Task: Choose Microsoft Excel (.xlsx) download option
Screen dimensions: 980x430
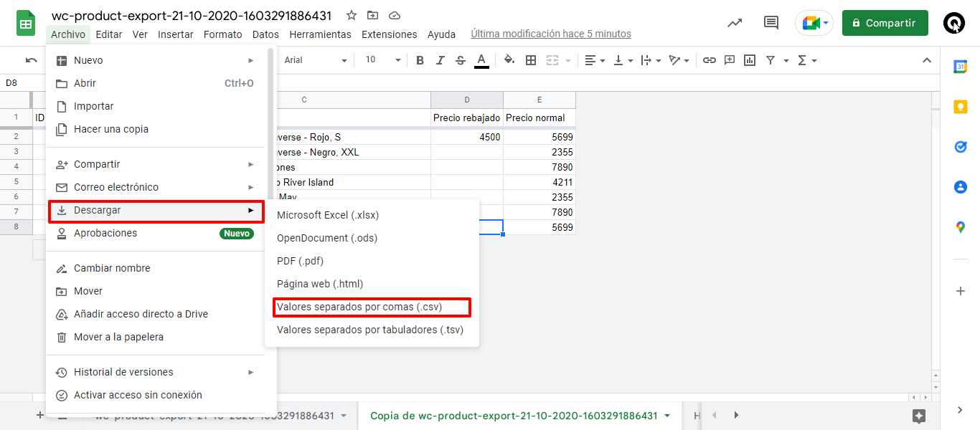Action: (328, 215)
